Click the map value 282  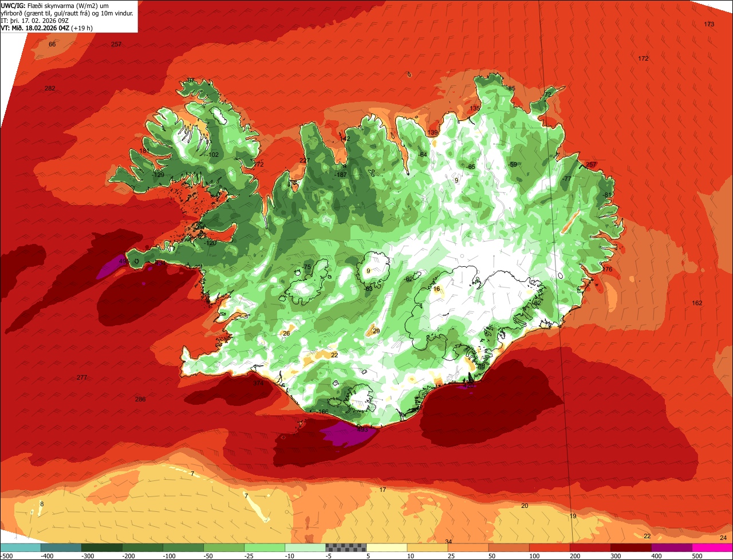coord(50,88)
